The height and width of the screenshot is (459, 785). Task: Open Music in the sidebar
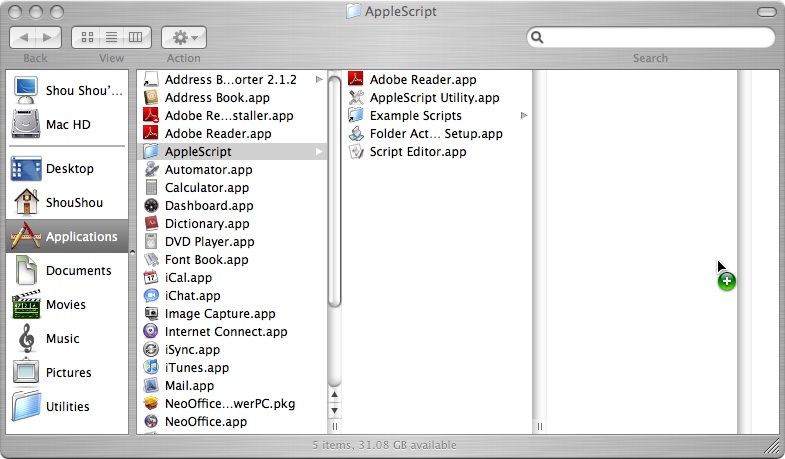67,339
